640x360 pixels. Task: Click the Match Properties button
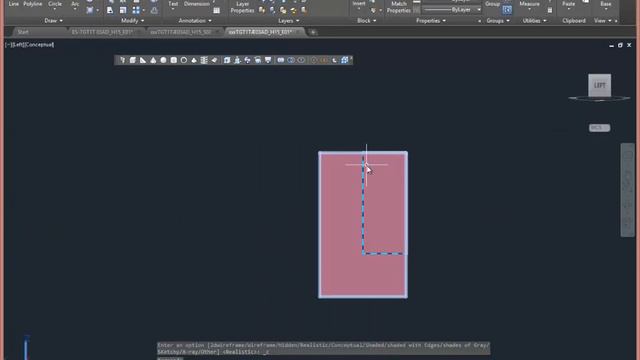pyautogui.click(x=399, y=7)
